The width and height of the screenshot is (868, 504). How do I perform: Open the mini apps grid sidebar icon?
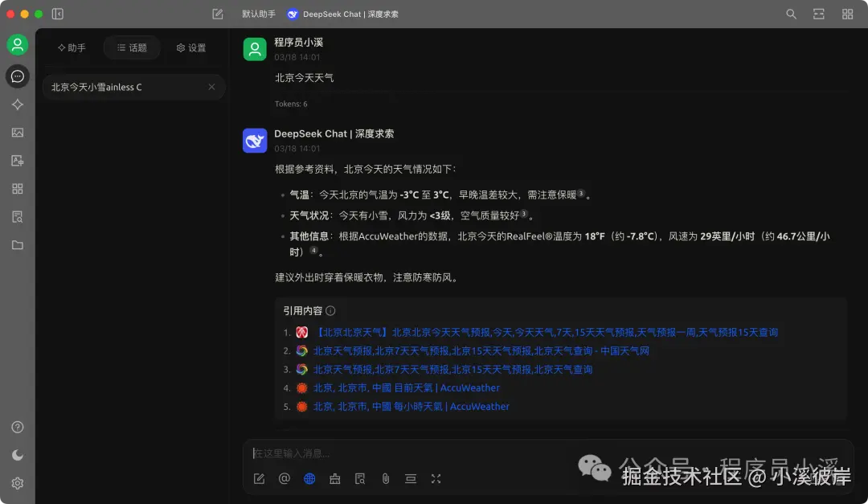17,188
